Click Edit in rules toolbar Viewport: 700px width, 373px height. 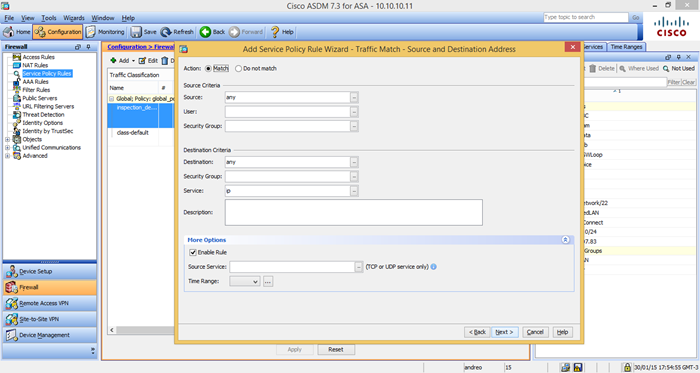pyautogui.click(x=148, y=61)
